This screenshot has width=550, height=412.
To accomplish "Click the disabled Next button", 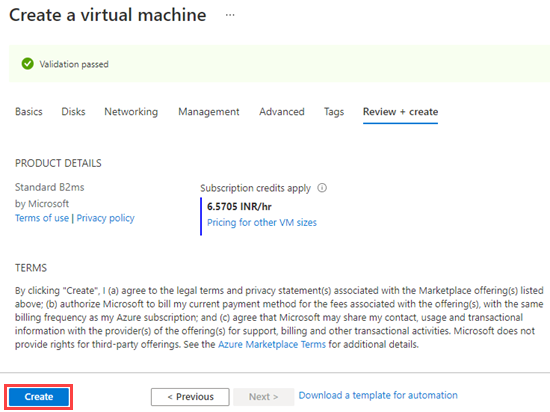I will [x=263, y=397].
